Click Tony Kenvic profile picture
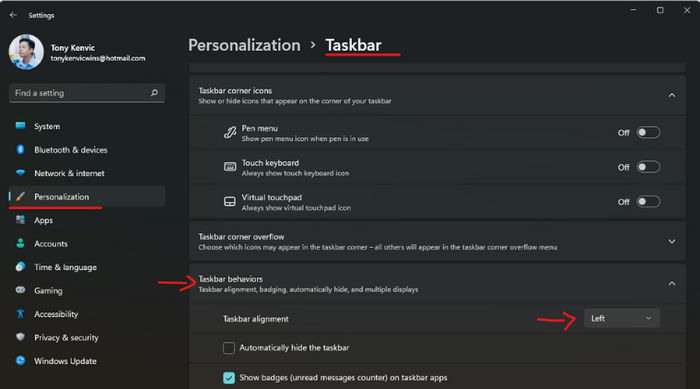Viewport: 700px width, 389px height. pyautogui.click(x=26, y=52)
